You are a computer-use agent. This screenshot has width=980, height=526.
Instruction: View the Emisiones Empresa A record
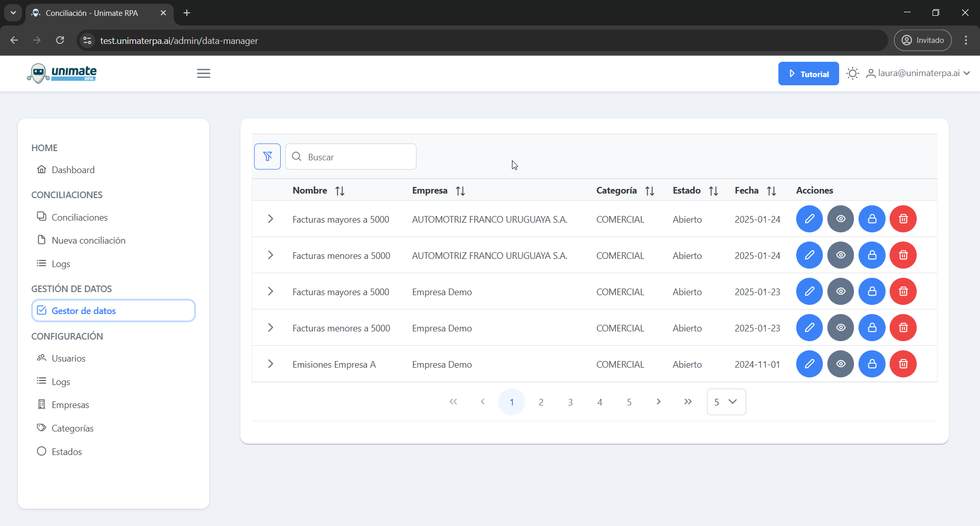[x=841, y=364]
